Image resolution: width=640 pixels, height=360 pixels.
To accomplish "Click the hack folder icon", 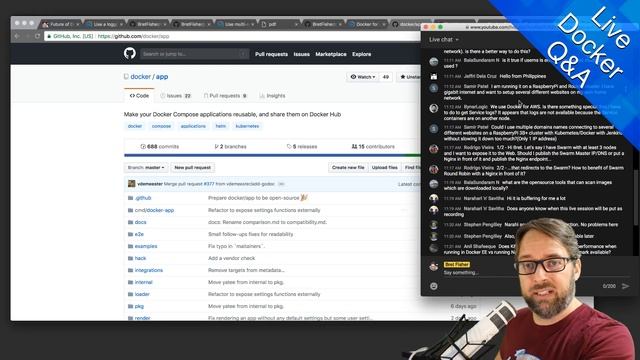I will tap(130, 258).
